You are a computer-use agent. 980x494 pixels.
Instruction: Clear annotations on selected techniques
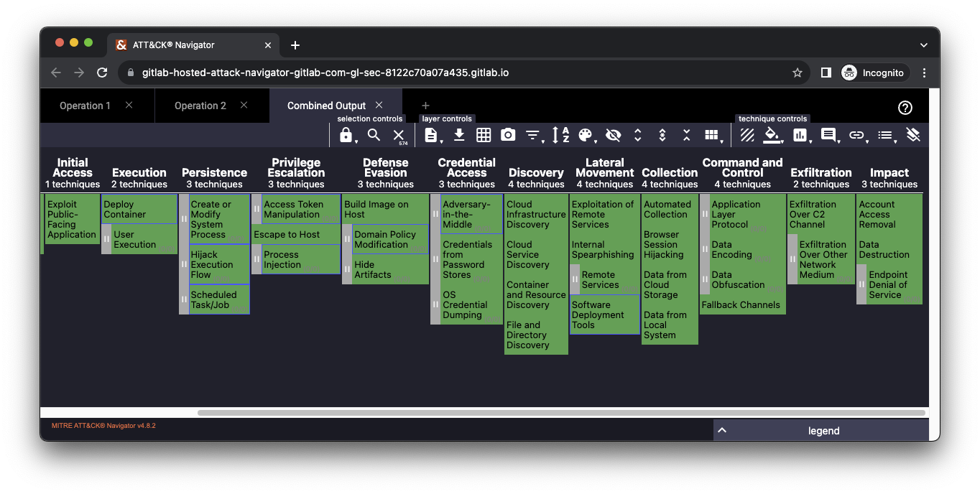tap(913, 134)
